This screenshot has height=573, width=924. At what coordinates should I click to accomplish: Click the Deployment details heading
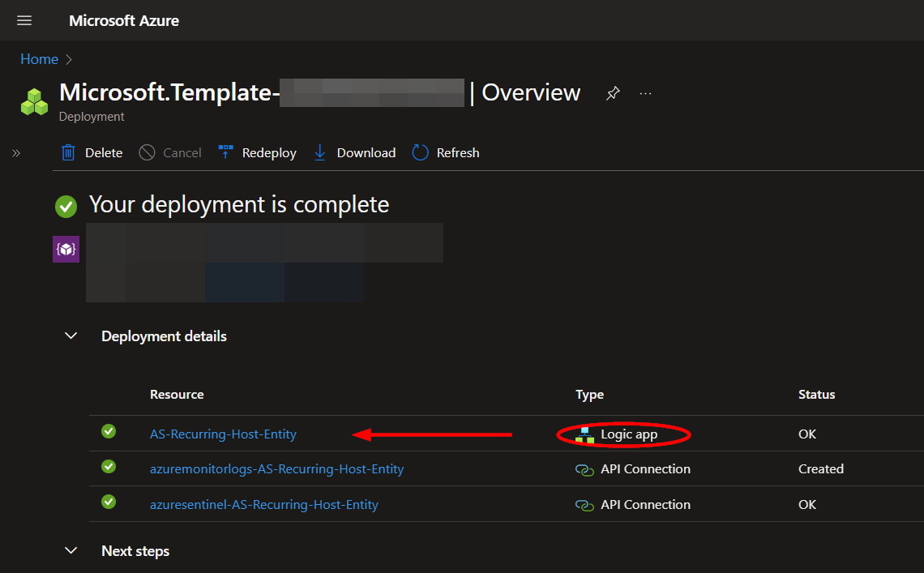[164, 336]
